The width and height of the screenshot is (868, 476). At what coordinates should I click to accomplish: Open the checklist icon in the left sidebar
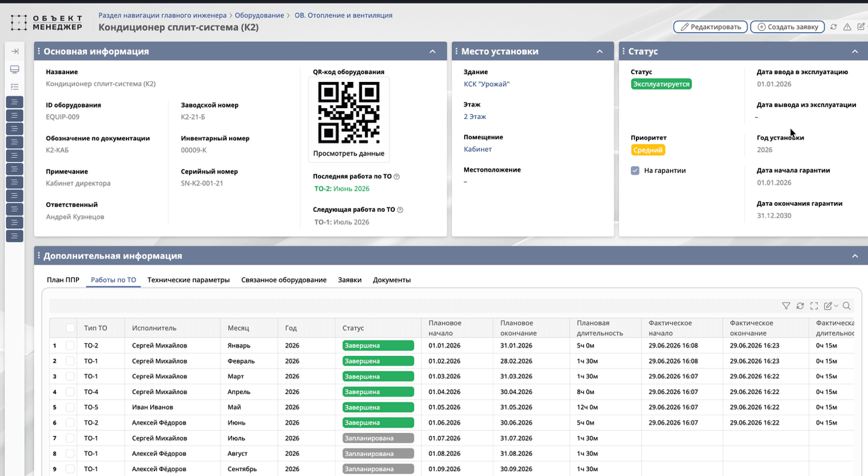15,87
